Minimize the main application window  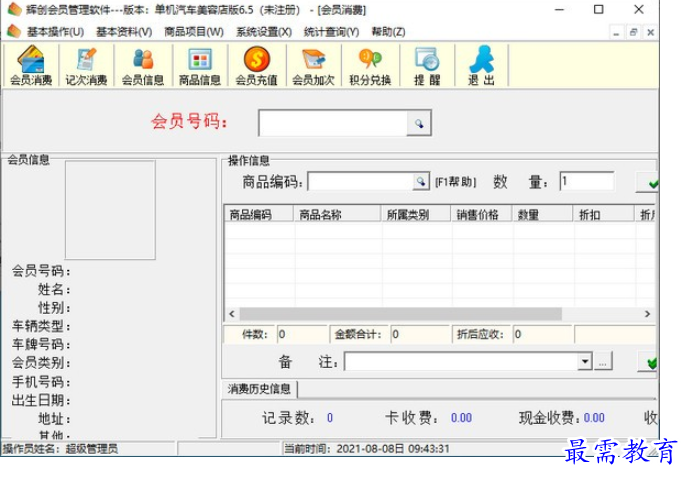(x=559, y=9)
